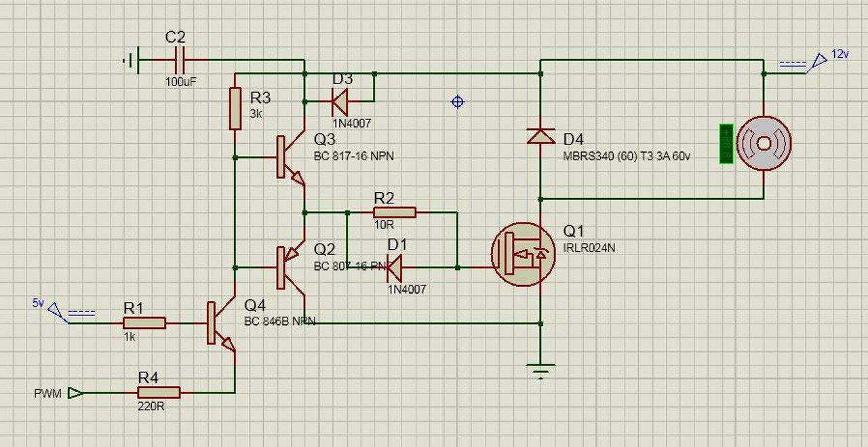868x447 pixels.
Task: Click the R1 reference designator
Action: (134, 308)
